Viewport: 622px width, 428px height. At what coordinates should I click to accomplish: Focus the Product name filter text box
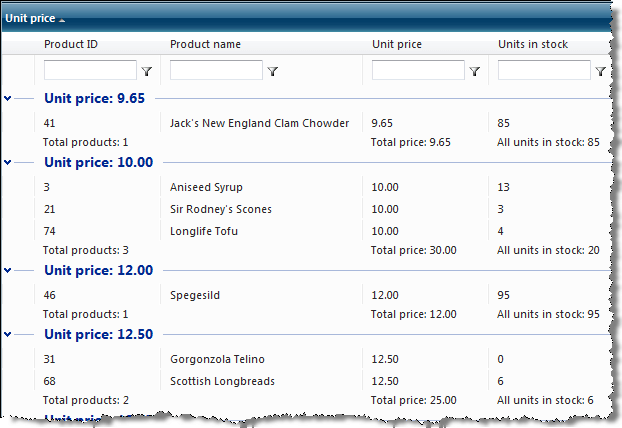pos(216,71)
